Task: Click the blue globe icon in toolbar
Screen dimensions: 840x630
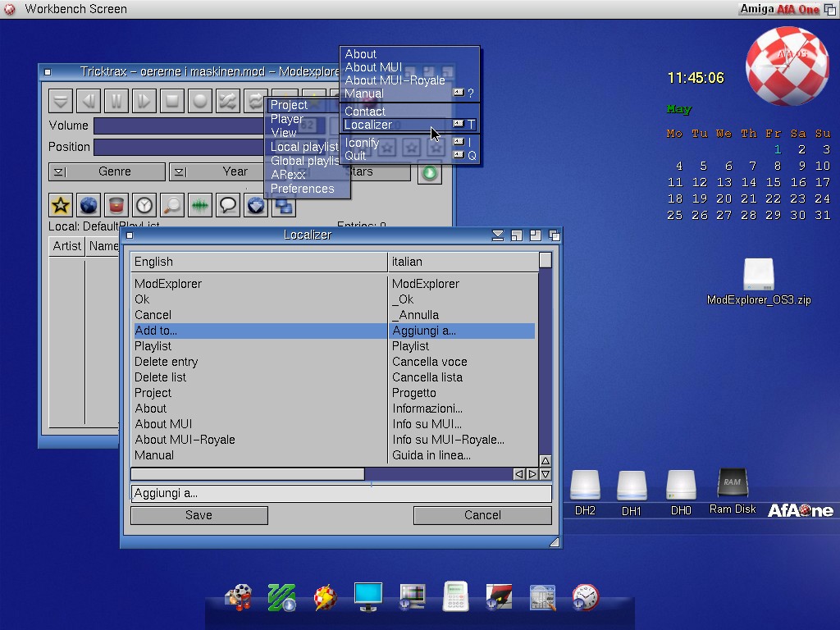Action: coord(89,205)
